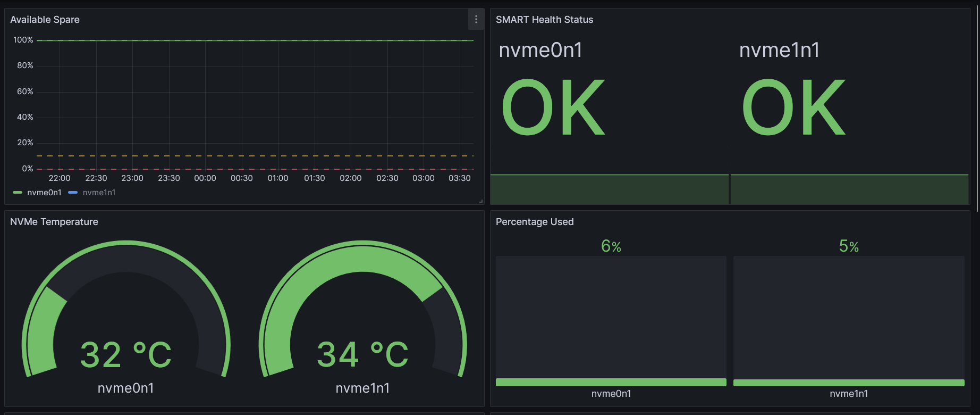Click the green 100% spare line

point(255,40)
